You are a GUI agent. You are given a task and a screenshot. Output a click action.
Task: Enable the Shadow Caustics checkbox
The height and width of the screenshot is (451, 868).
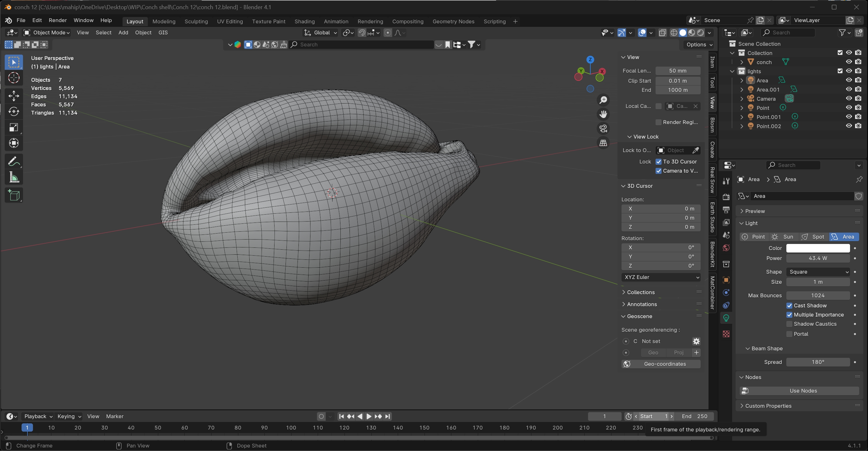(789, 324)
